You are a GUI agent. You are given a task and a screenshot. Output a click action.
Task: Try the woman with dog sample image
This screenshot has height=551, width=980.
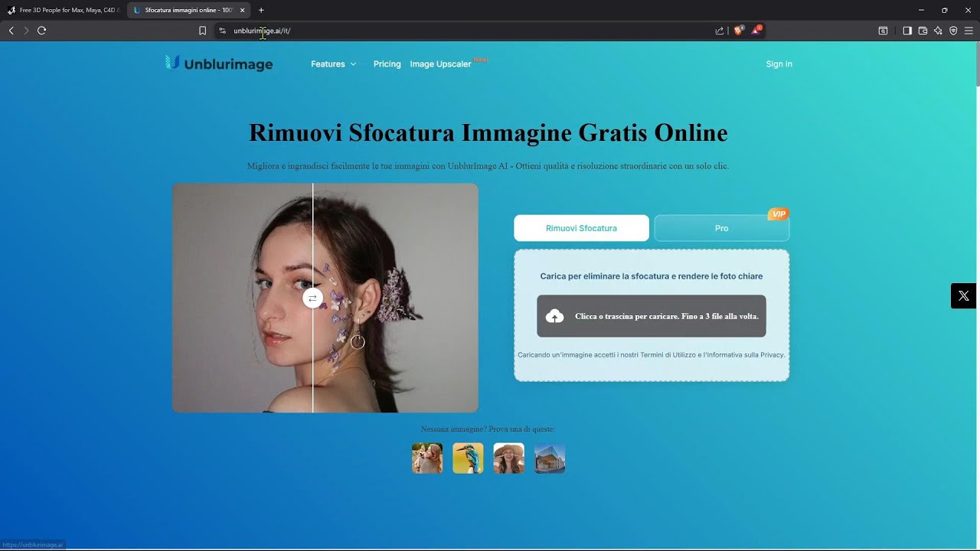click(x=427, y=458)
